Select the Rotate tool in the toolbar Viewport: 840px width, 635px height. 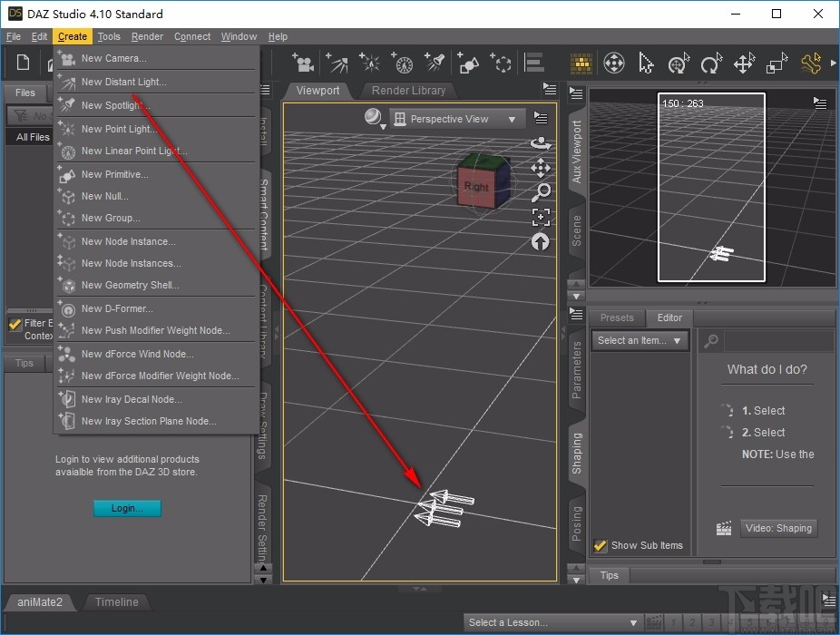(x=712, y=63)
